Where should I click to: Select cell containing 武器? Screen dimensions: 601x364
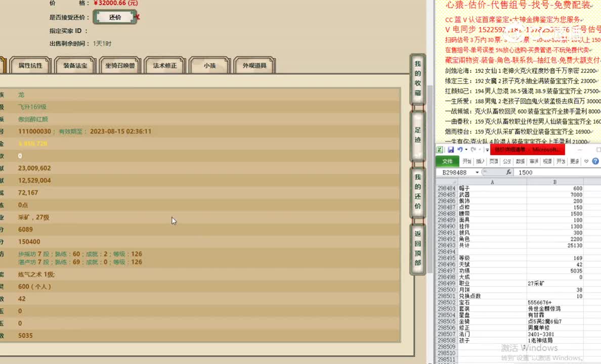[x=492, y=195]
